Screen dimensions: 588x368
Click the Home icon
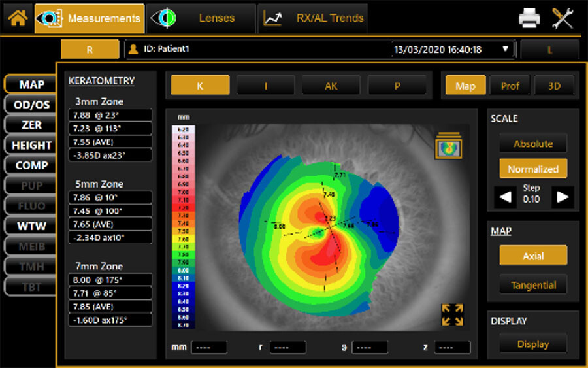[18, 18]
